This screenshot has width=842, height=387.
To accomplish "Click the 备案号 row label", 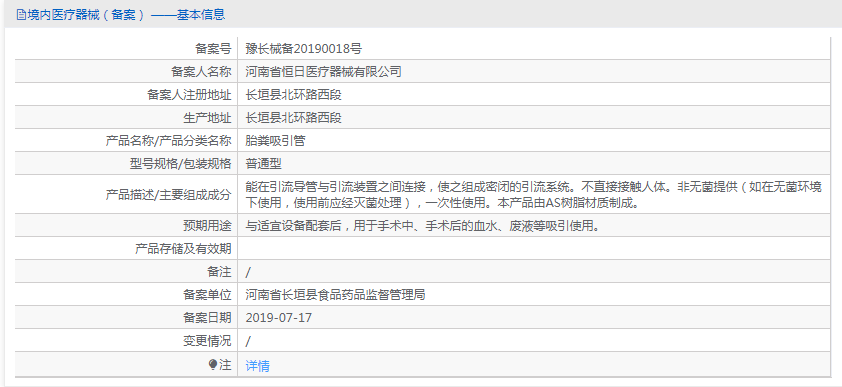I will (213, 49).
